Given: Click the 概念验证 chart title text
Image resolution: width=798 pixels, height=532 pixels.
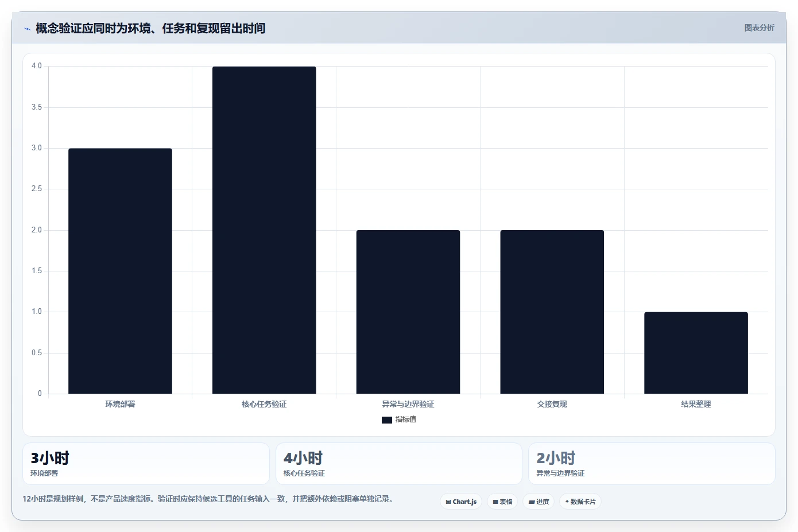Looking at the screenshot, I should point(150,28).
